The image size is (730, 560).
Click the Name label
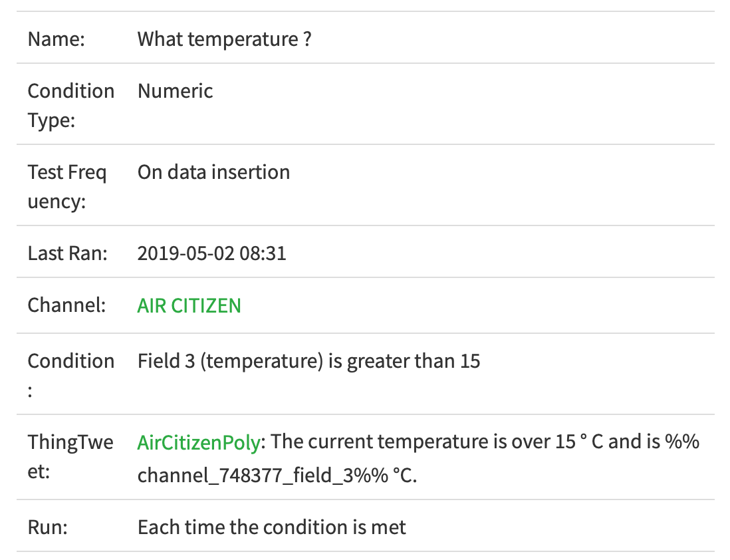point(57,39)
